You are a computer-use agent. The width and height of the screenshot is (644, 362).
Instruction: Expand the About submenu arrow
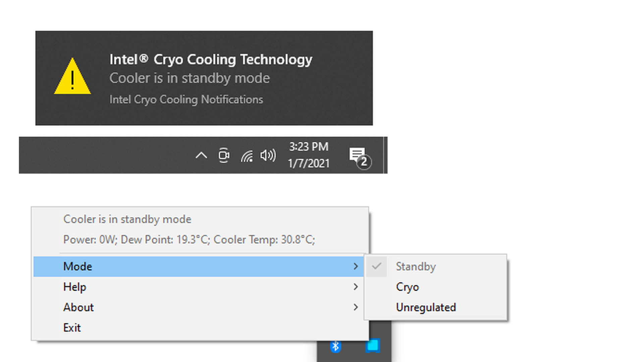pyautogui.click(x=356, y=307)
